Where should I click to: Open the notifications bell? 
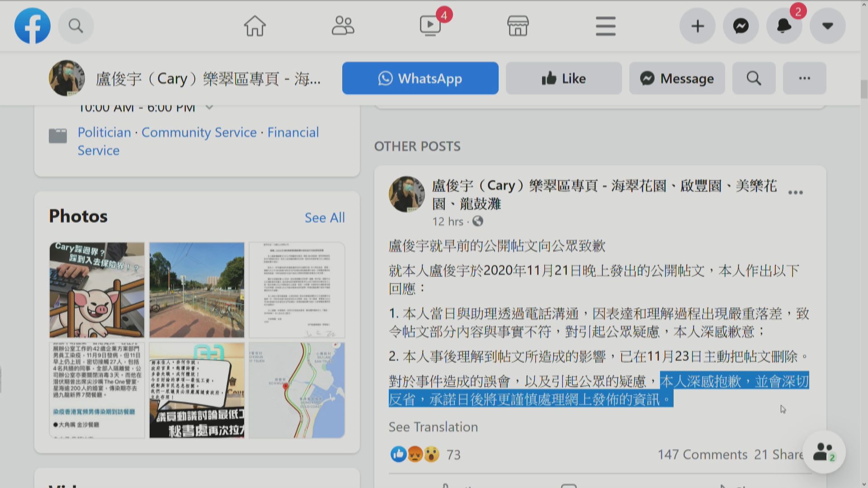click(783, 26)
